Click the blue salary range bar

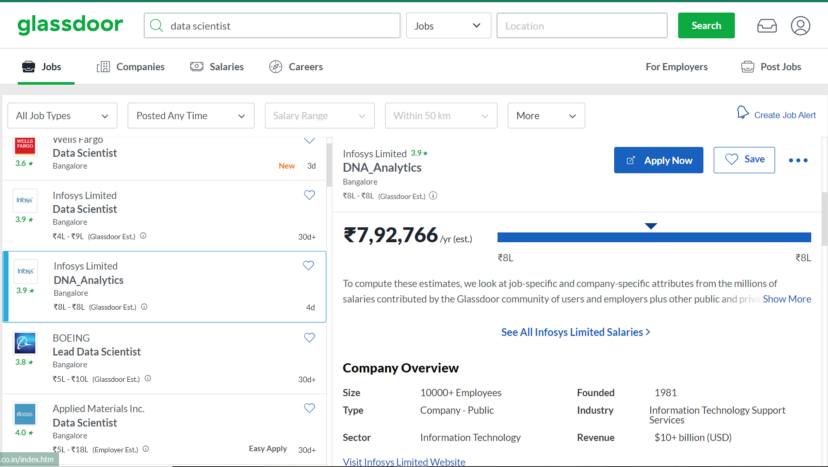point(654,237)
